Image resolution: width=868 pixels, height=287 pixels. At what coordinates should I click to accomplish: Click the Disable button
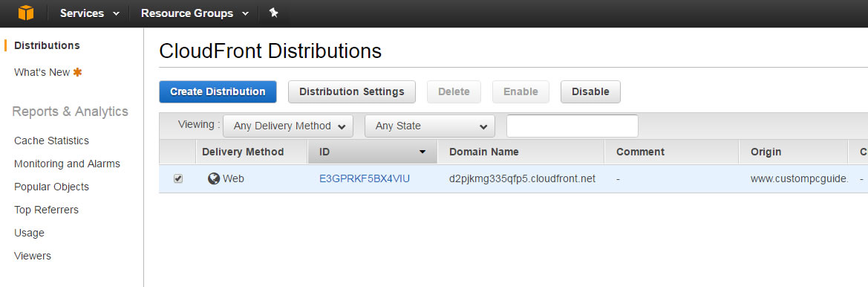pyautogui.click(x=590, y=91)
